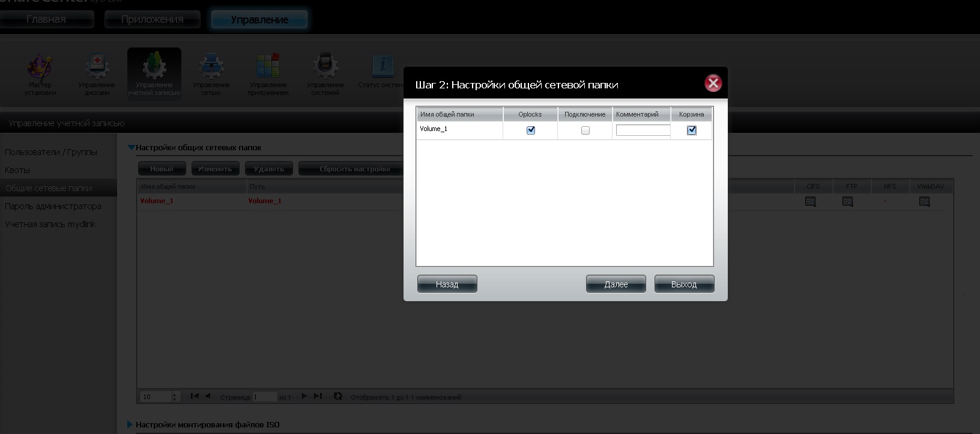Uncheck Oplocks for Volume_1
Screen dimensions: 980x434
point(531,130)
